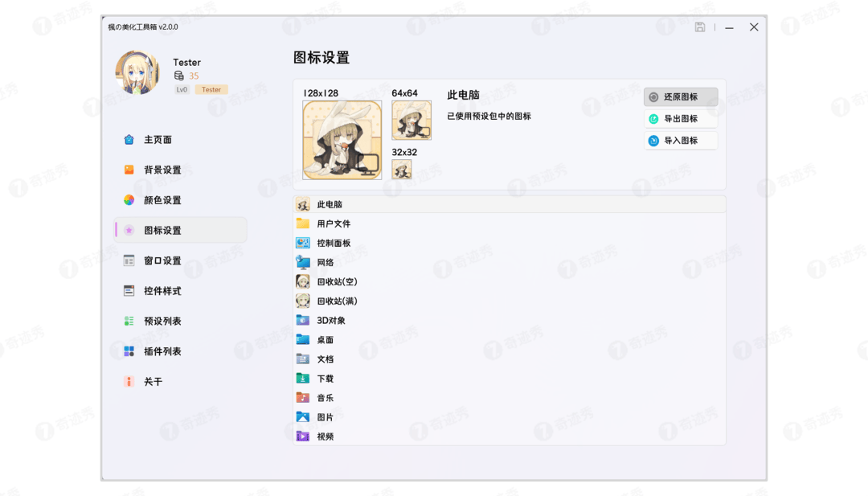
Task: Click the yellow folder icon for 用户文件
Action: [x=303, y=223]
